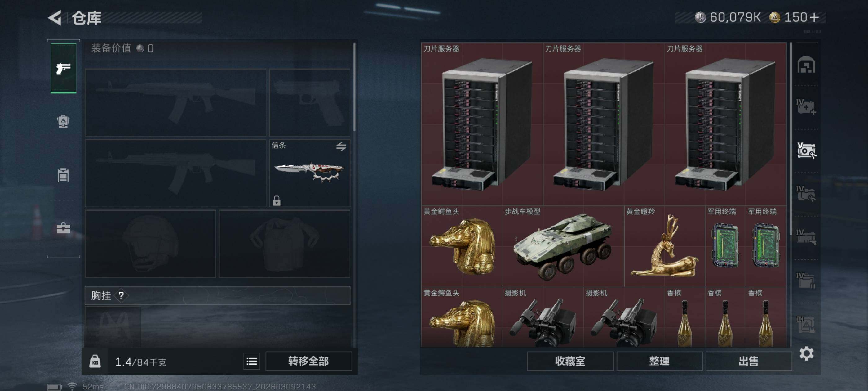Select the pistol weapons tab icon
Image resolution: width=868 pixels, height=391 pixels.
point(63,68)
